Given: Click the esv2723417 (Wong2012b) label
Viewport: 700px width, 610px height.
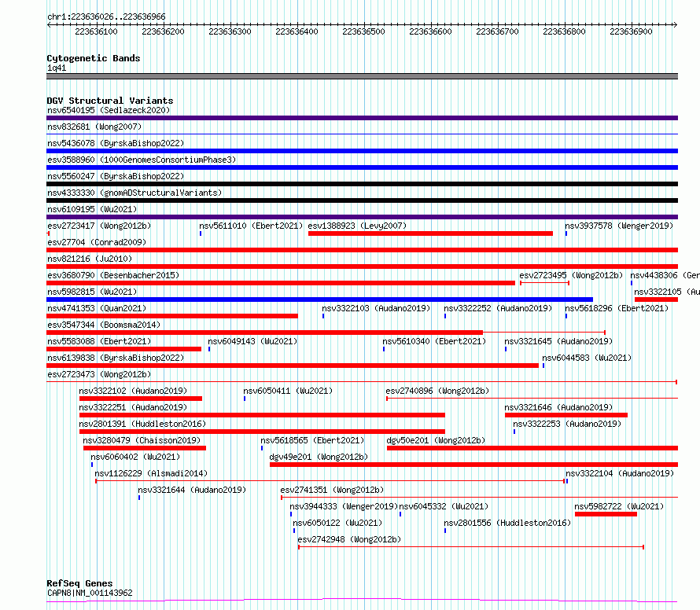Looking at the screenshot, I should click(x=99, y=226).
